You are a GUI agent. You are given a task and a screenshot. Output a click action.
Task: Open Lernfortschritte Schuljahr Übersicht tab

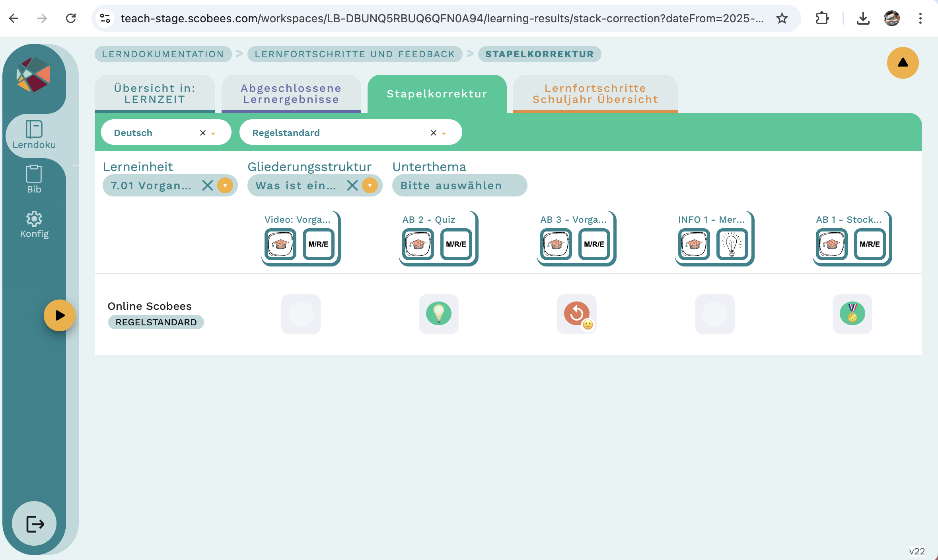pos(595,94)
